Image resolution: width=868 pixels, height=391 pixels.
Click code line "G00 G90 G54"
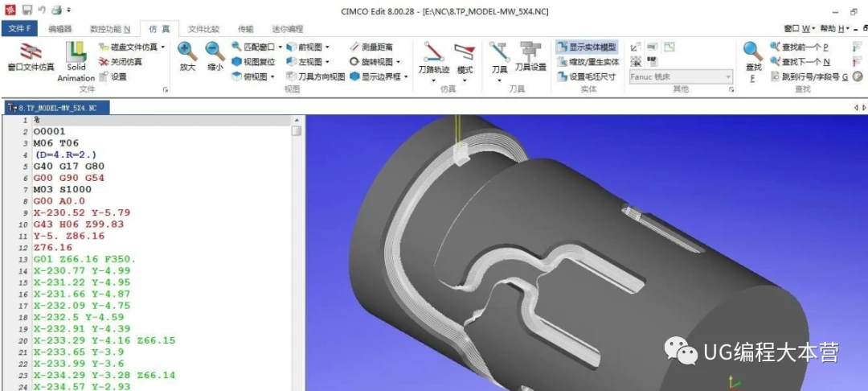69,178
